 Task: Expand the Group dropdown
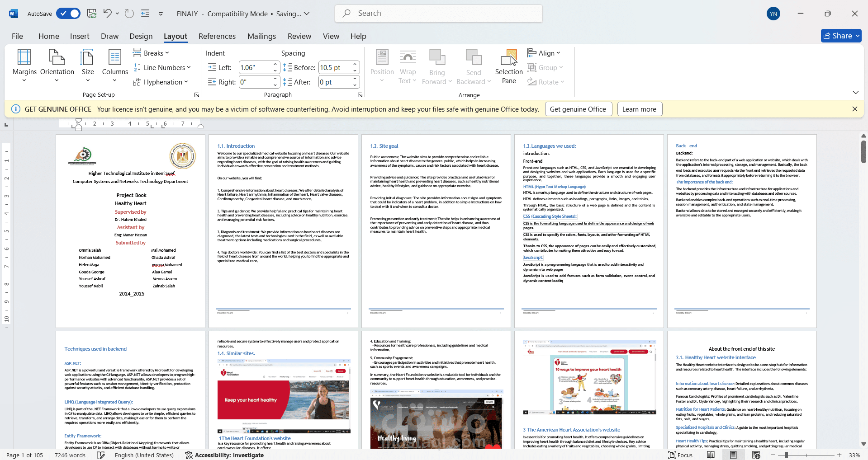click(x=545, y=68)
